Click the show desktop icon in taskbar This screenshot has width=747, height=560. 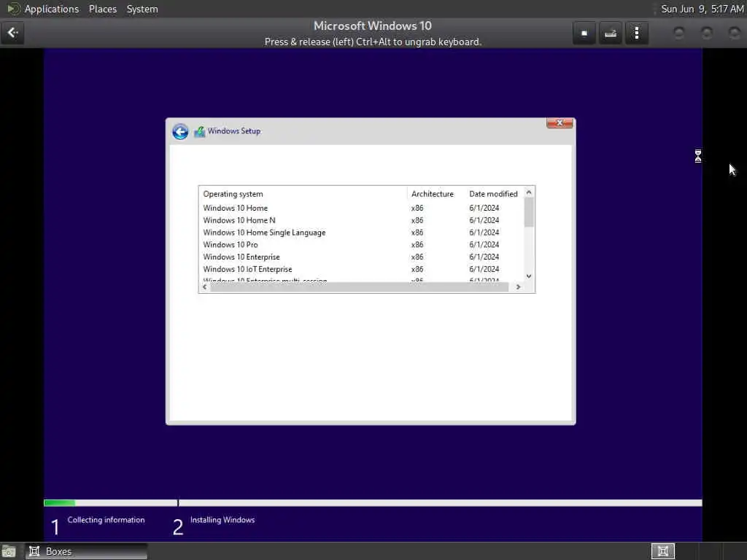click(9, 551)
